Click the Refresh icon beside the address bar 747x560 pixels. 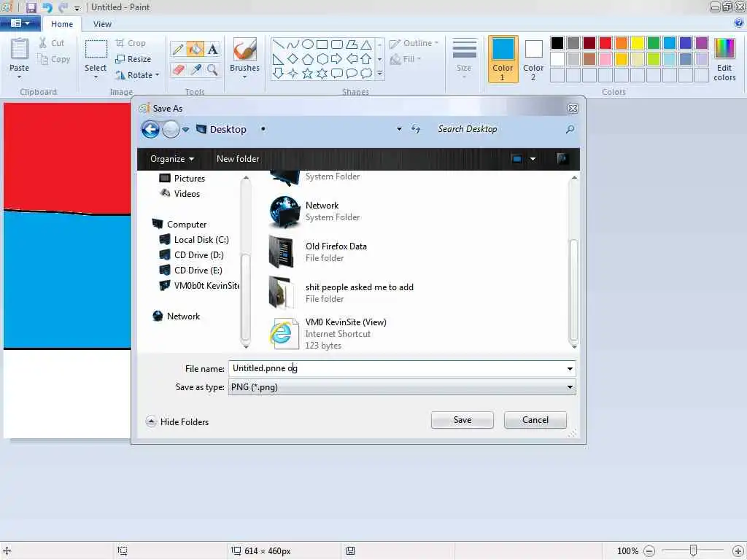click(415, 129)
